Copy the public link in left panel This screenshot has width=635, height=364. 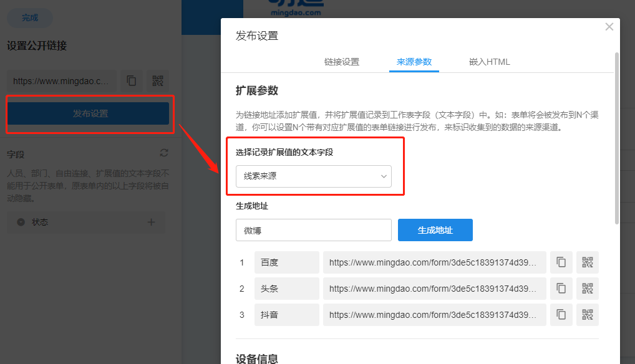pyautogui.click(x=132, y=81)
